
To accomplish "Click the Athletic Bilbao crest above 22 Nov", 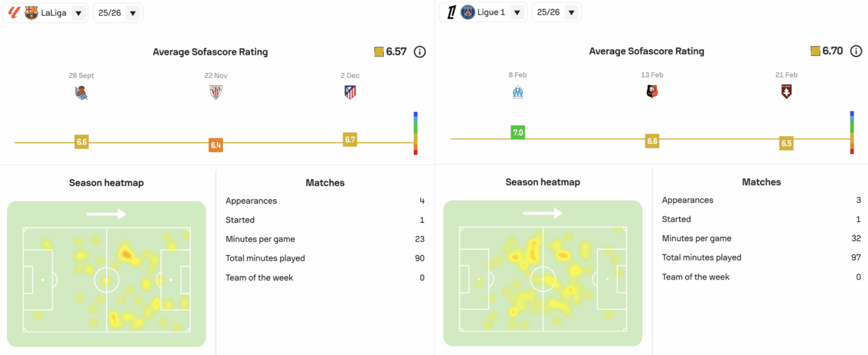I will [216, 92].
